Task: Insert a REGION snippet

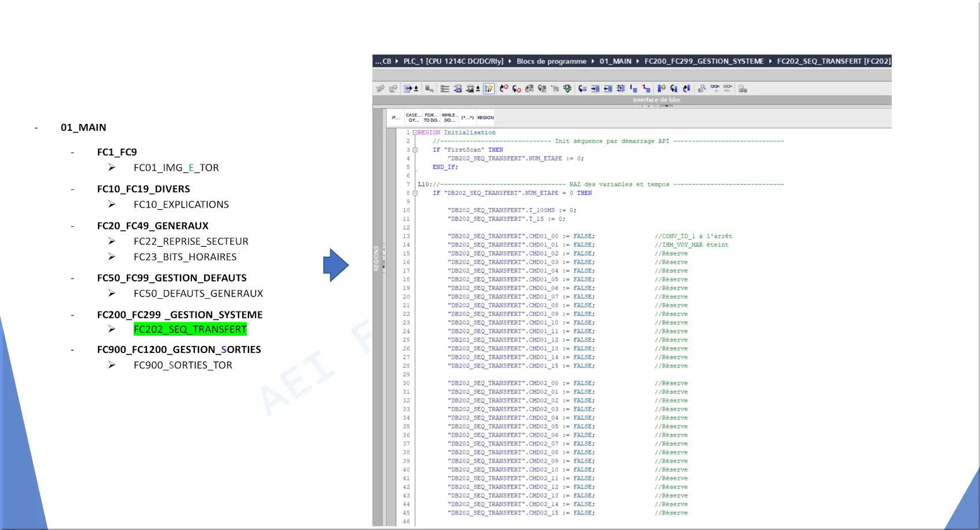Action: click(485, 118)
